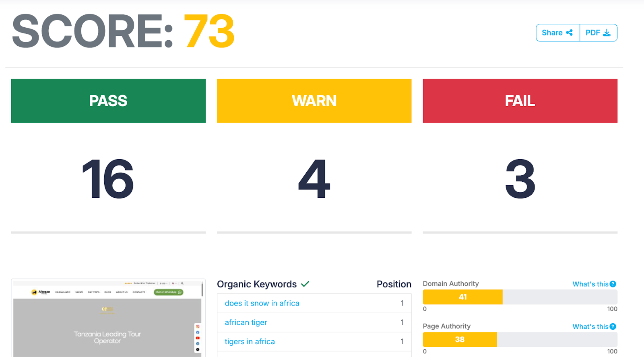Open the 'african tiger' keyword link
Image resolution: width=644 pixels, height=357 pixels.
coord(246,322)
